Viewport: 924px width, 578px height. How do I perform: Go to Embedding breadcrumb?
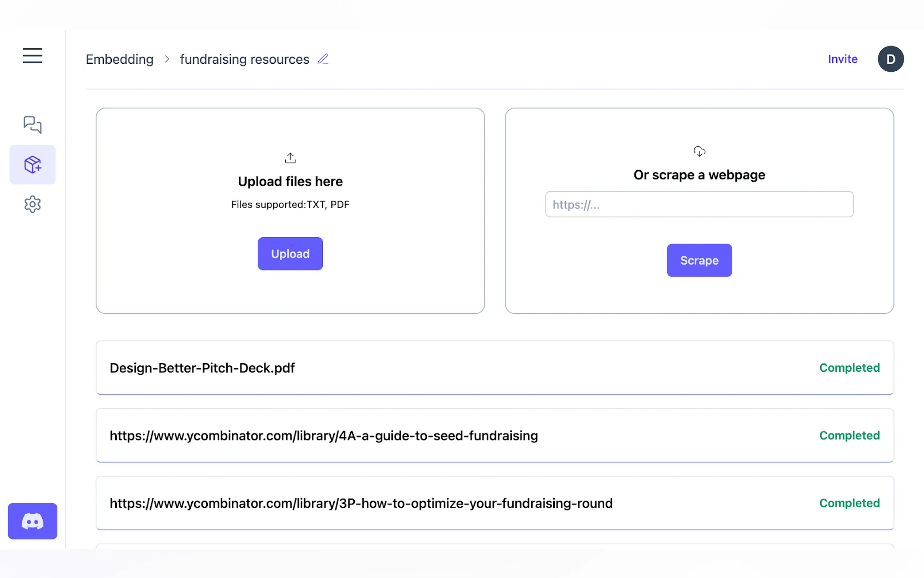point(120,59)
